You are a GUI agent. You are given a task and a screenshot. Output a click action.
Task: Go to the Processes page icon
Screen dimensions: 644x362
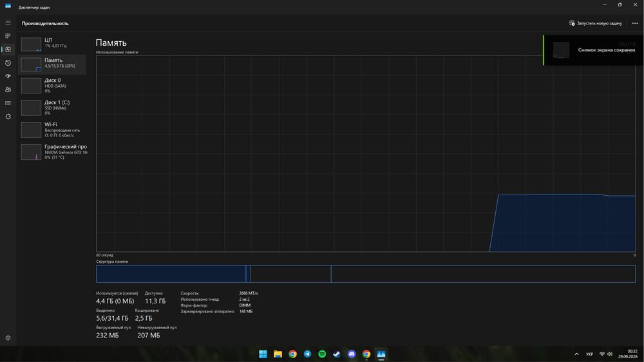(8, 36)
